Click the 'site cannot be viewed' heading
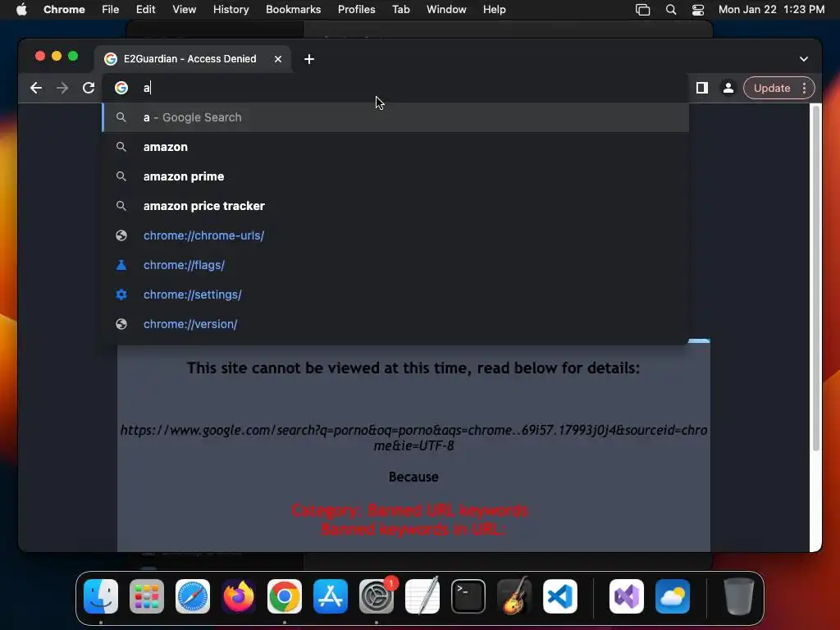840x630 pixels. click(413, 368)
